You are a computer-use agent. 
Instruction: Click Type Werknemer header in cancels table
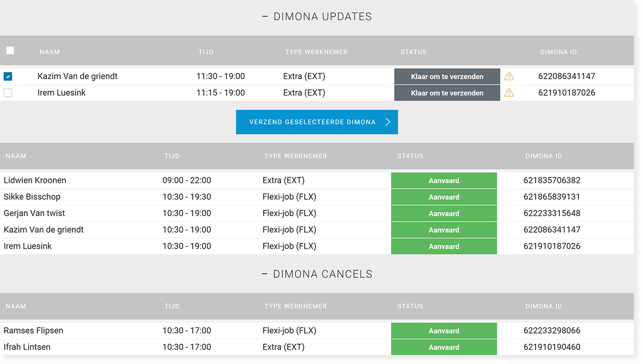[296, 306]
